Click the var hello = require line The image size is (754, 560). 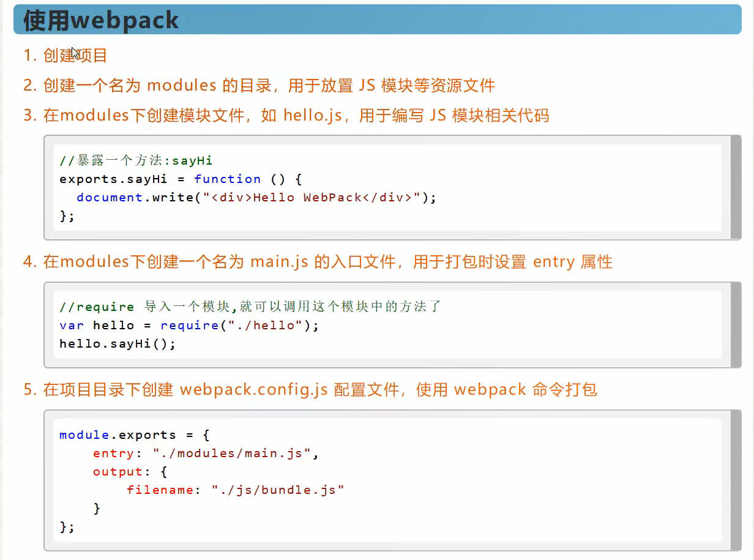click(x=189, y=325)
